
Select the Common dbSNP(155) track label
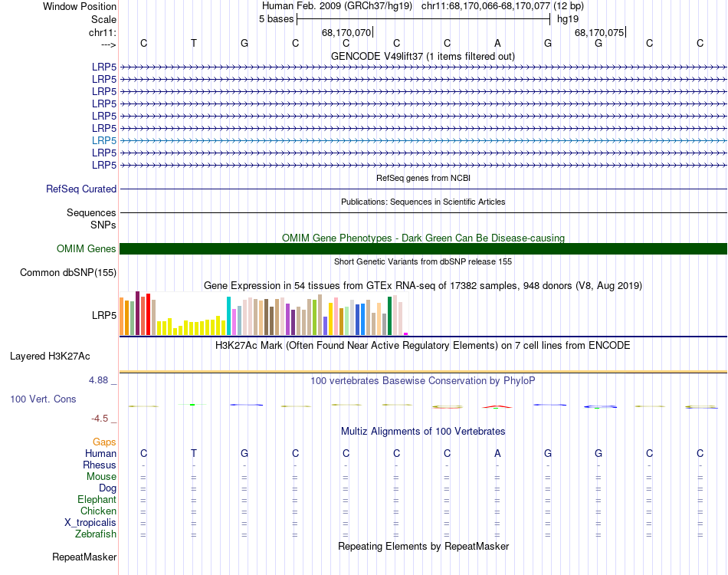[67, 273]
